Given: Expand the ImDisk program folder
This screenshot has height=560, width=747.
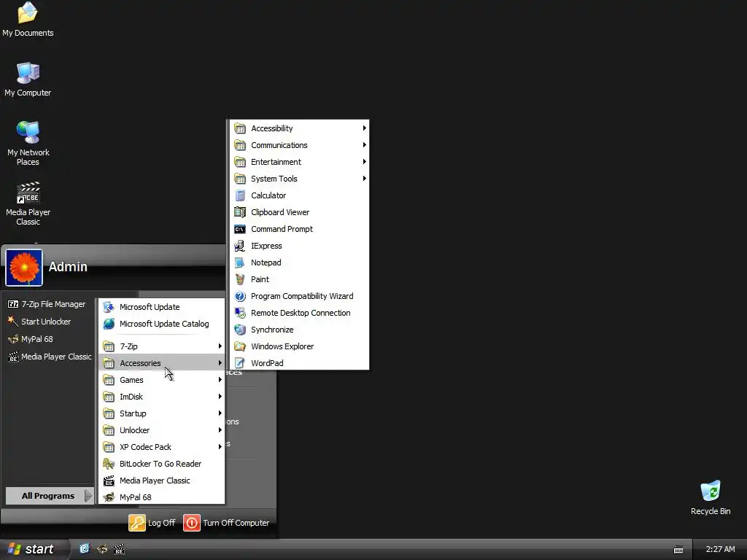Looking at the screenshot, I should pyautogui.click(x=161, y=397).
